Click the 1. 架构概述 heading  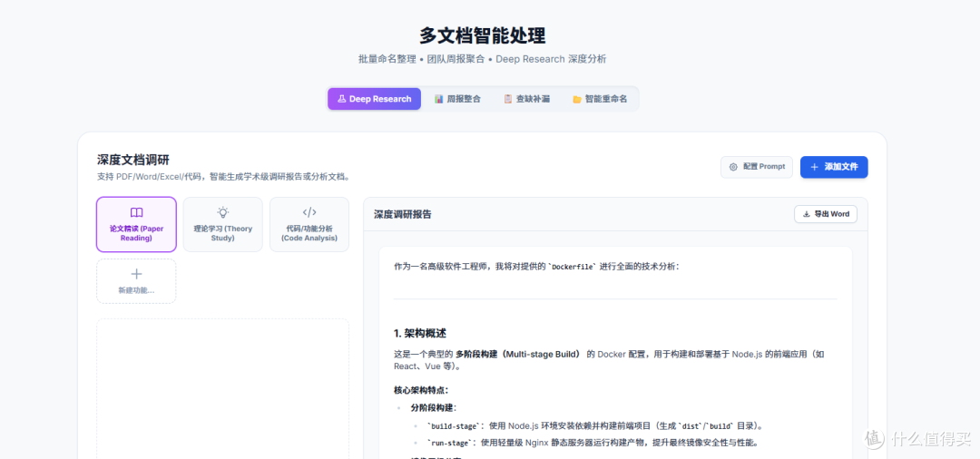coord(420,333)
